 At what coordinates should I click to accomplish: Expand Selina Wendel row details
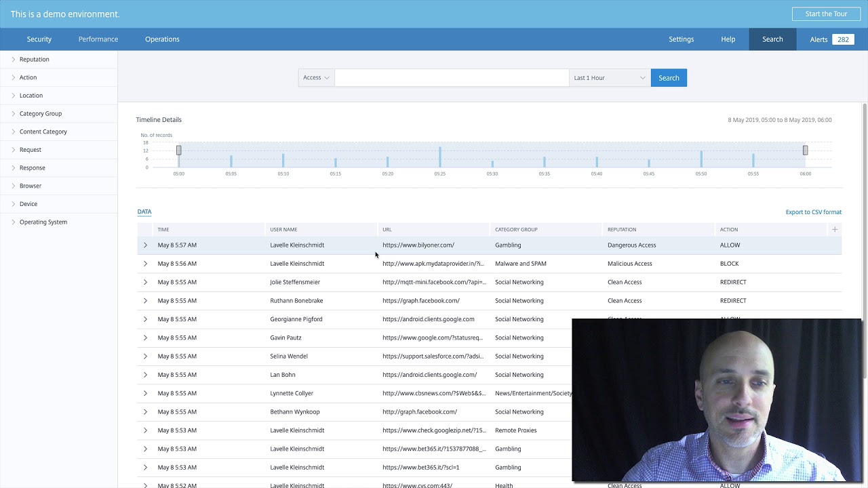[x=145, y=357]
